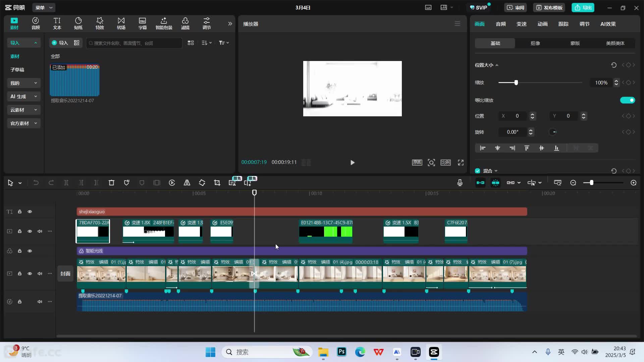The image size is (644, 362).
Task: Click the 缩放 scale slider handle
Action: (516, 83)
